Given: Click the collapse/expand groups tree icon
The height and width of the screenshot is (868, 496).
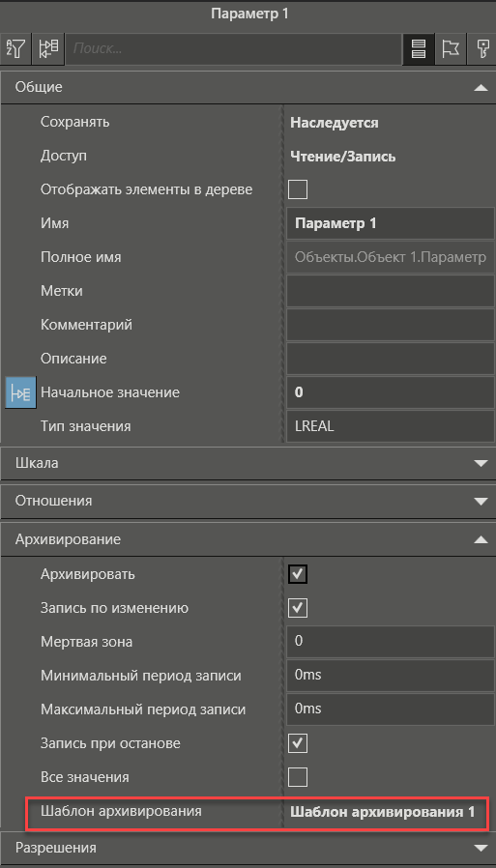Looking at the screenshot, I should click(x=48, y=50).
